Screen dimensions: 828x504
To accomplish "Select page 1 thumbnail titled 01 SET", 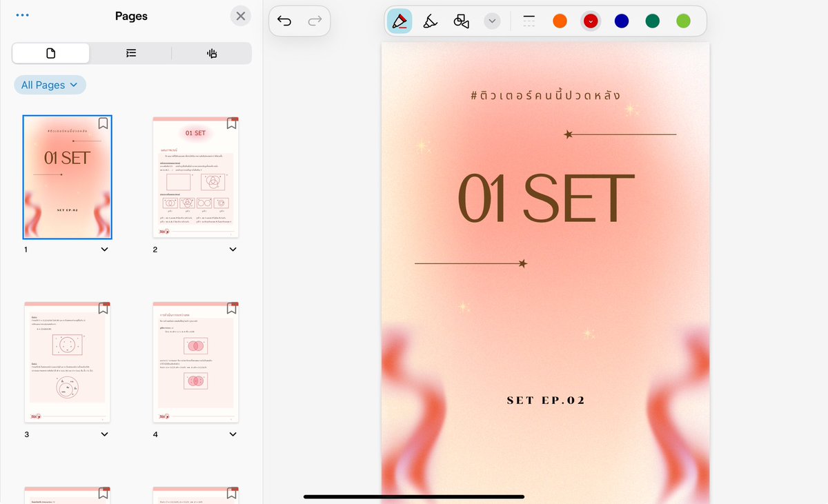I will point(68,177).
